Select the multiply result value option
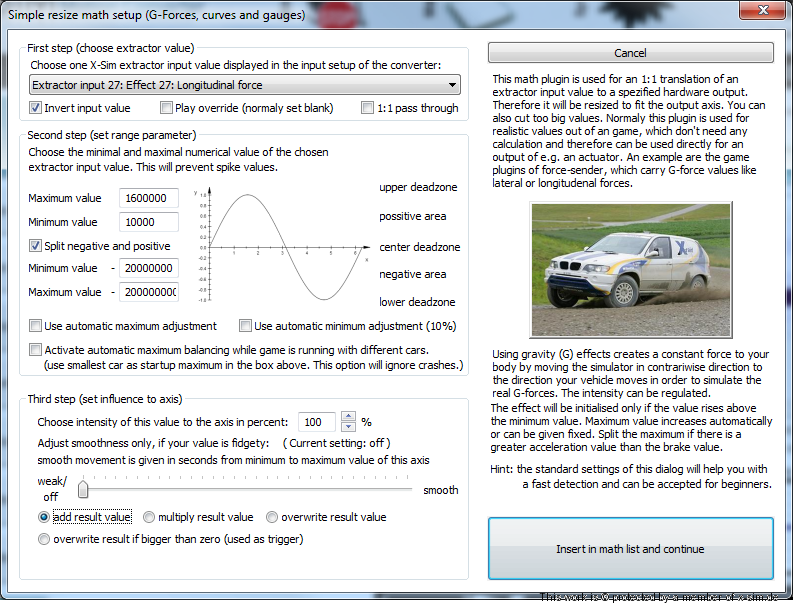 pyautogui.click(x=149, y=517)
